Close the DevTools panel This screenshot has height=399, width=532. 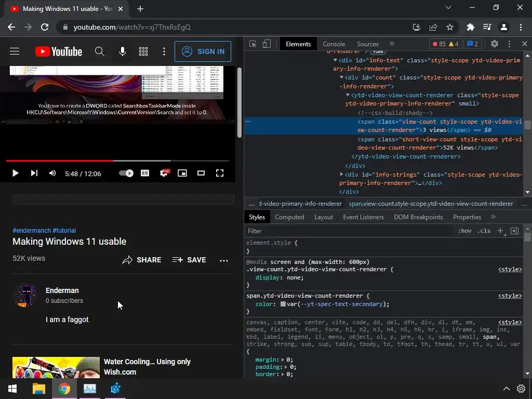click(525, 44)
